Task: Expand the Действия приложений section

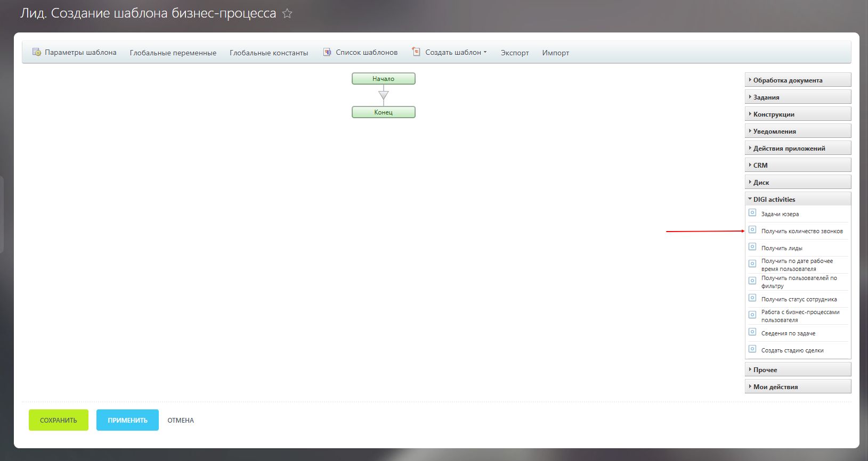Action: pyautogui.click(x=798, y=148)
